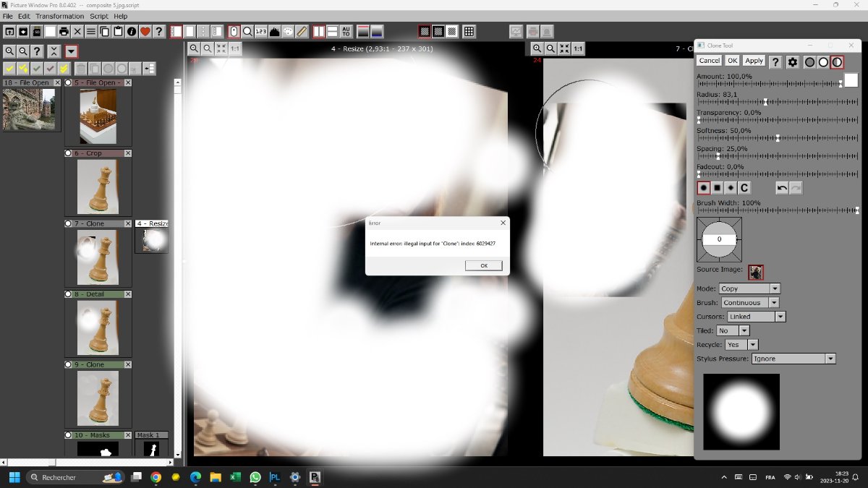Click the print icon in main toolbar
This screenshot has width=868, height=488.
pos(64,31)
